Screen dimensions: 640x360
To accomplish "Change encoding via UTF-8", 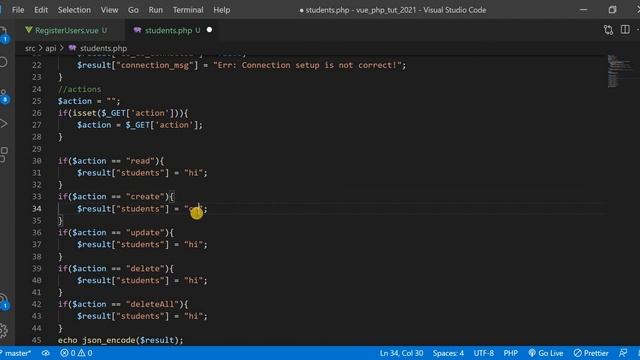I will pos(484,353).
